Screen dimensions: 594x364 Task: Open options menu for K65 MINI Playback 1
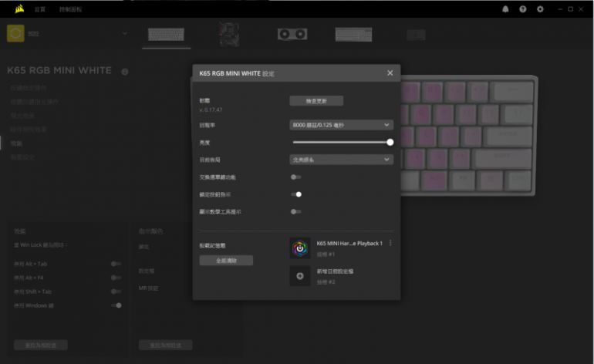pos(390,243)
